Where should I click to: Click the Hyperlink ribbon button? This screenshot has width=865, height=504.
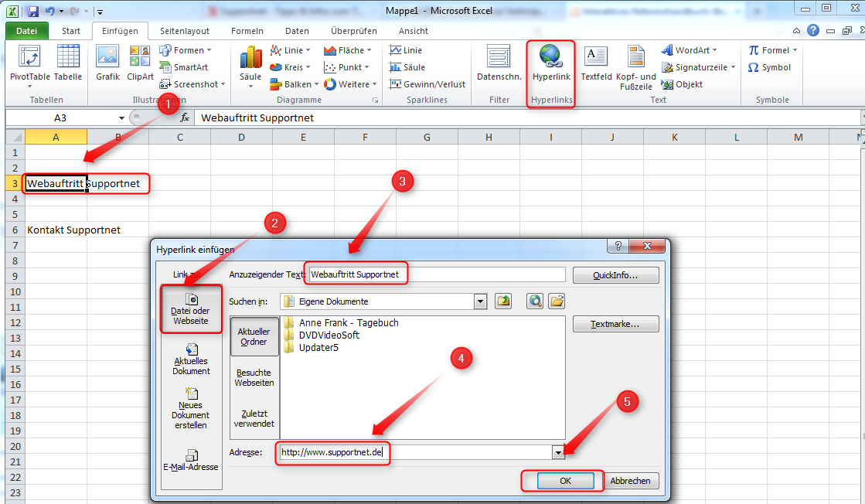click(x=551, y=63)
